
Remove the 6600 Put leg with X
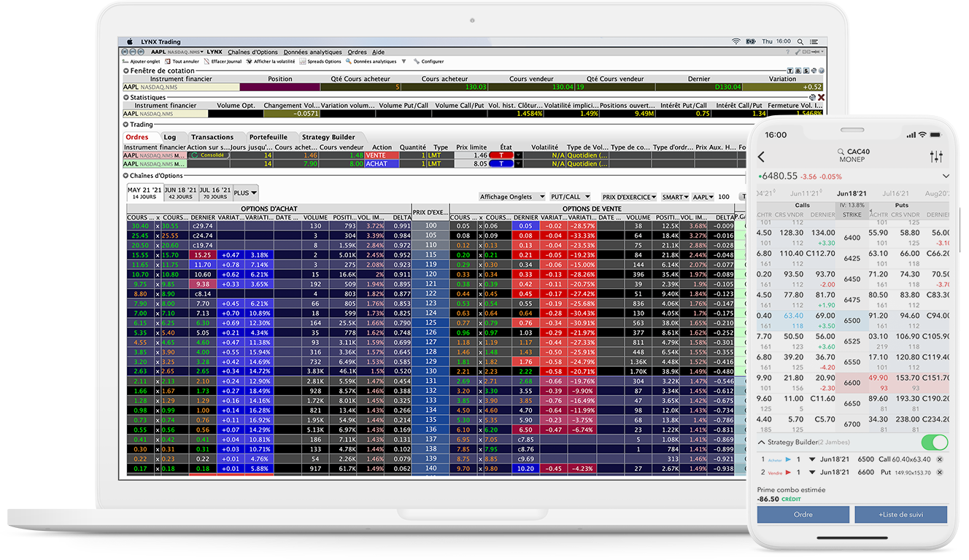coord(939,472)
